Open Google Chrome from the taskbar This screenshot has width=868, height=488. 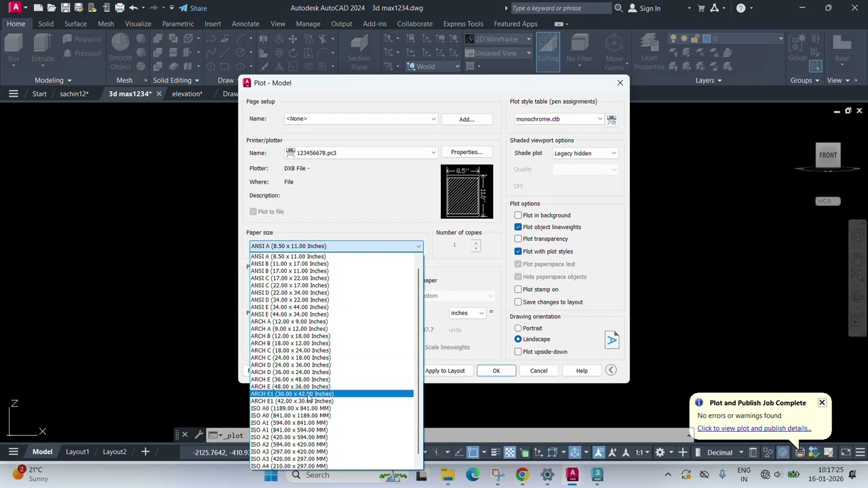[521, 474]
